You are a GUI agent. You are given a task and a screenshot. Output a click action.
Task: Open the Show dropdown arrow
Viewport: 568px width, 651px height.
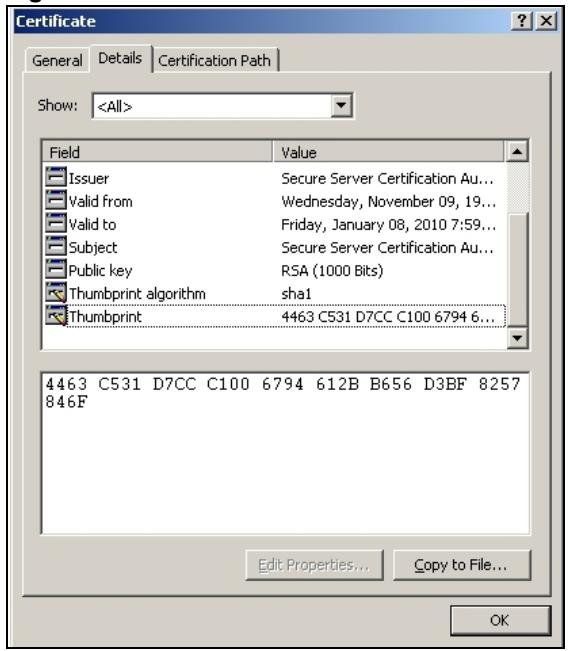(x=341, y=105)
